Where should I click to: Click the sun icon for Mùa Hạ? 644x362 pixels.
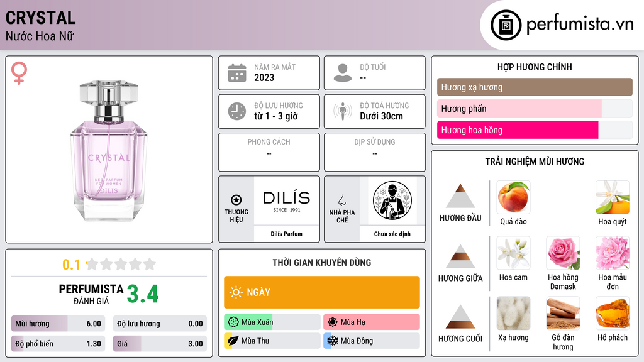point(333,322)
